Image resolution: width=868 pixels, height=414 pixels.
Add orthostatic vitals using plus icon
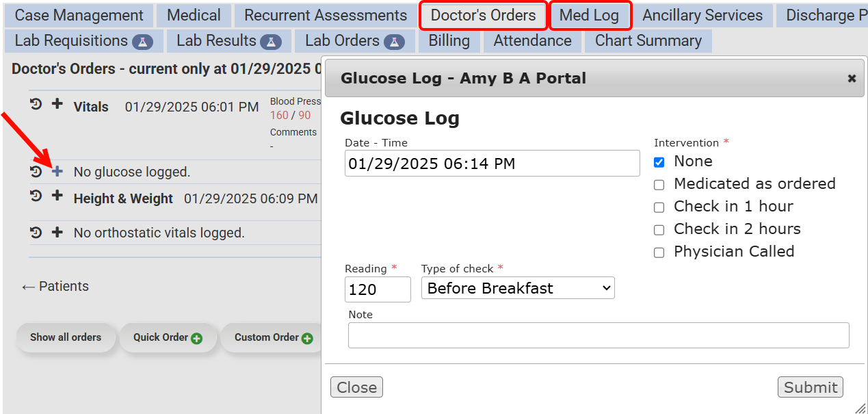pyautogui.click(x=57, y=232)
